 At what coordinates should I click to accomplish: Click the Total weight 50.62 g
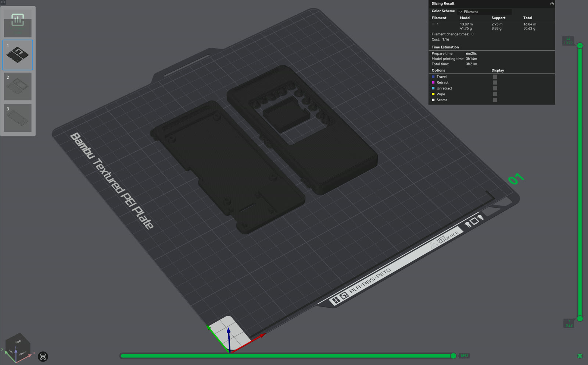click(x=529, y=28)
